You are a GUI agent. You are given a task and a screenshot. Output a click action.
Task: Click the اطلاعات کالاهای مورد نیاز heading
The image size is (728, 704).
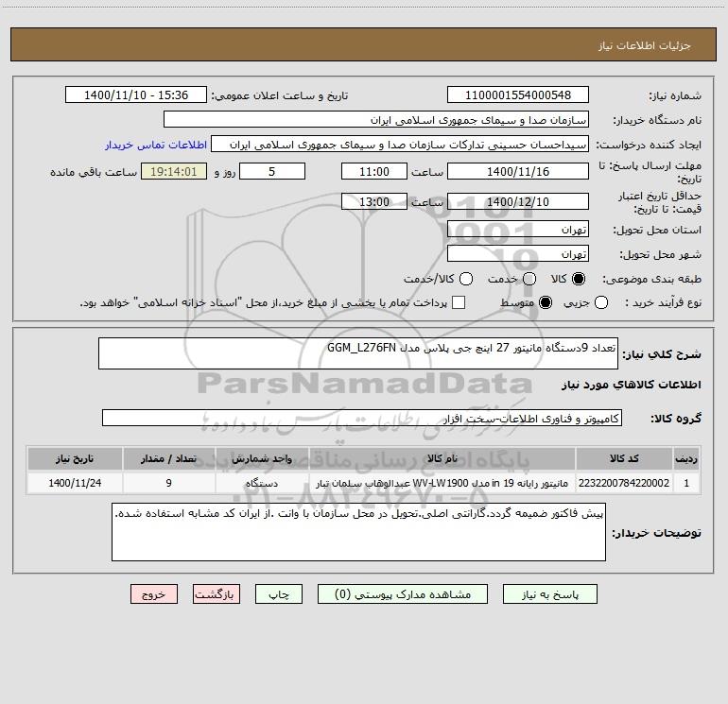(632, 385)
